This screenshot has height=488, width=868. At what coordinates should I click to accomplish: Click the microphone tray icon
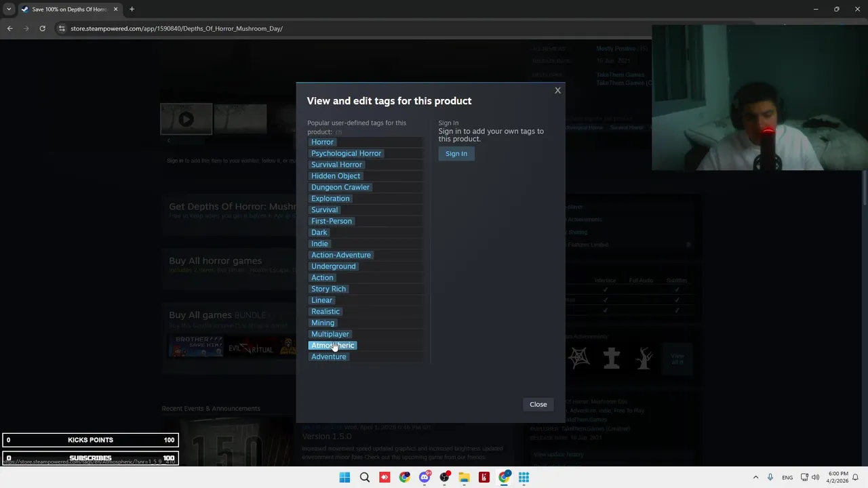tap(770, 477)
